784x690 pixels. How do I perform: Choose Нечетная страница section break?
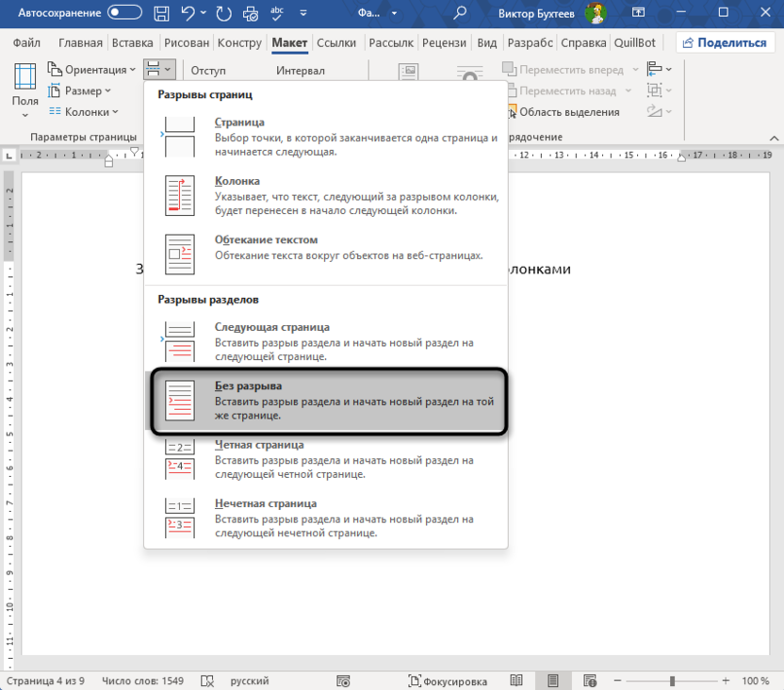pos(326,518)
